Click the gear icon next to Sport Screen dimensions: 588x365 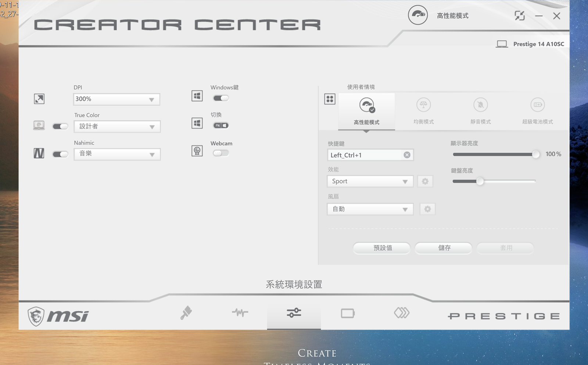[x=425, y=181]
